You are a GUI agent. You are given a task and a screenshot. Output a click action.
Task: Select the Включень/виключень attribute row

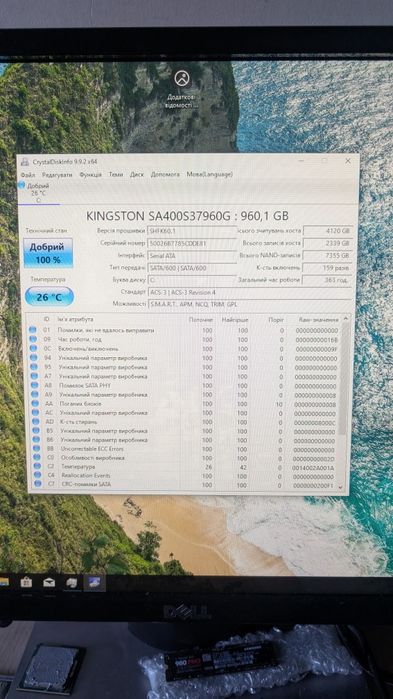[184, 349]
